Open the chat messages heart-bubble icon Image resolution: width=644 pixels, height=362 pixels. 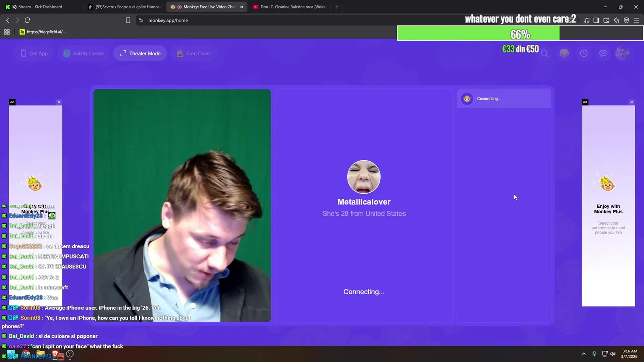click(x=603, y=53)
